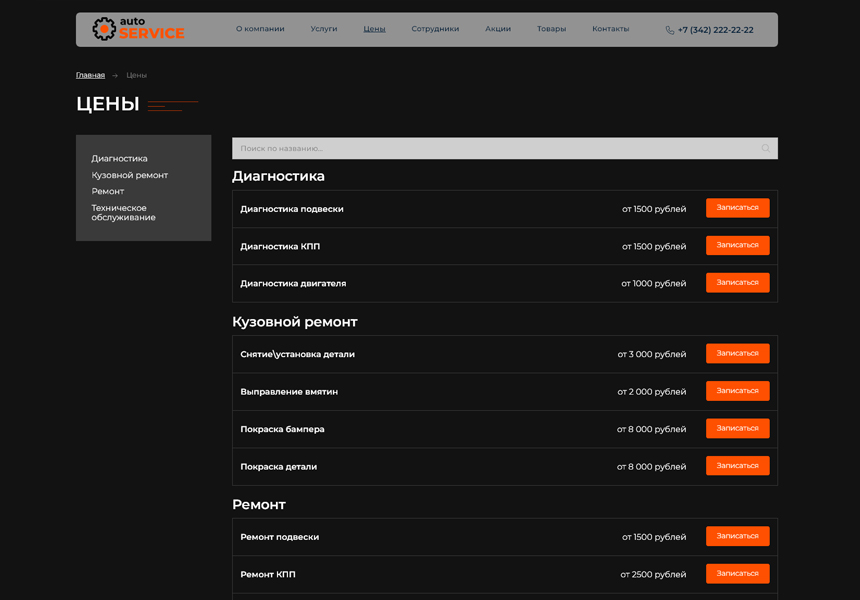Open the Контакты page
Image resolution: width=860 pixels, height=600 pixels.
[610, 29]
